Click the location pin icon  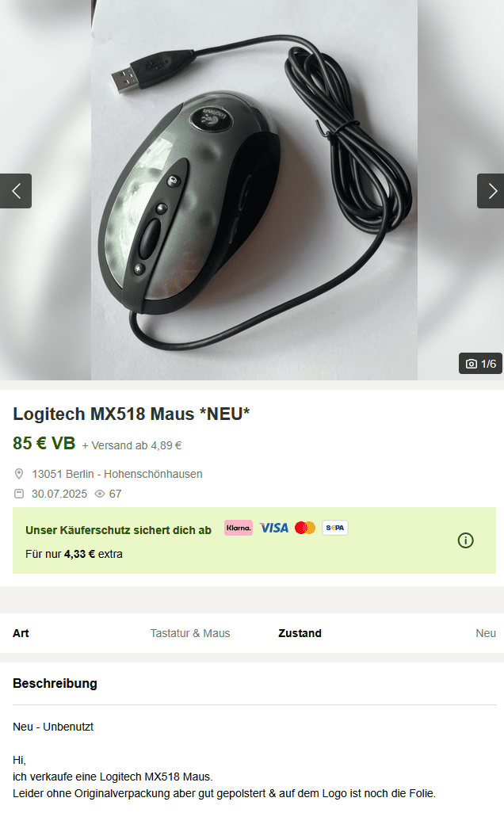coord(19,474)
